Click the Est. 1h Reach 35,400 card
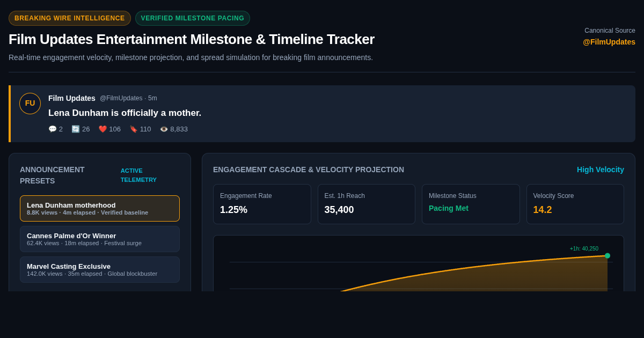Image resolution: width=644 pixels, height=338 pixels. pyautogui.click(x=367, y=204)
